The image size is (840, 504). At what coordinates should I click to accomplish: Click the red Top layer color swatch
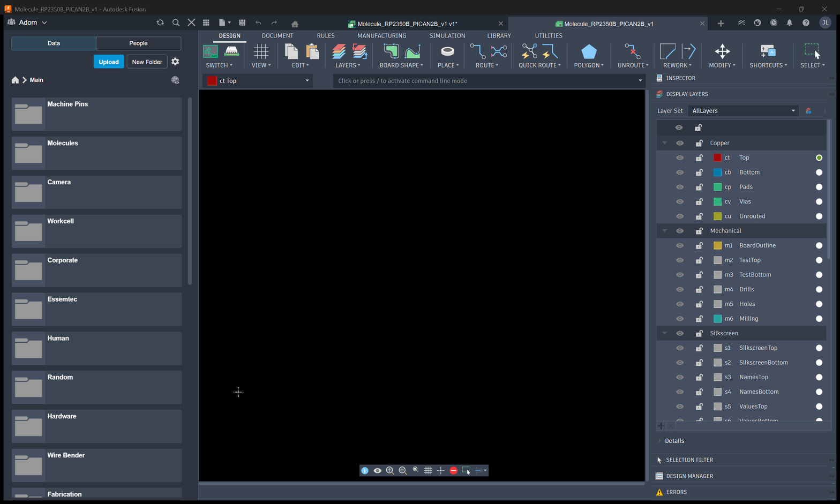(717, 157)
